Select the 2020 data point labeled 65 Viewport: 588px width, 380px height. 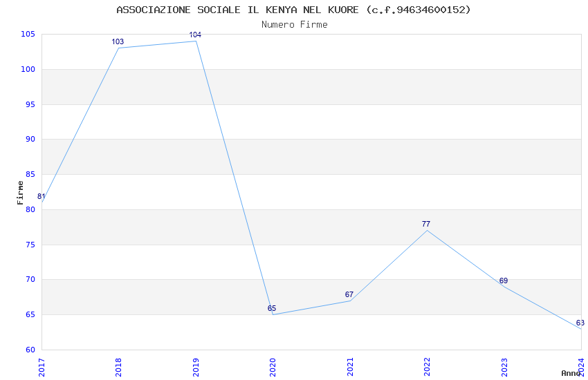272,308
